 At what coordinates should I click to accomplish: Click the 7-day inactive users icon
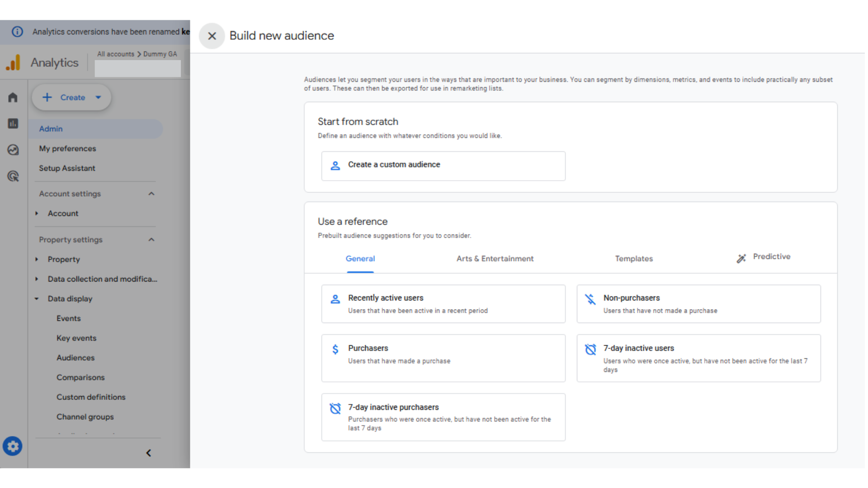click(x=590, y=348)
